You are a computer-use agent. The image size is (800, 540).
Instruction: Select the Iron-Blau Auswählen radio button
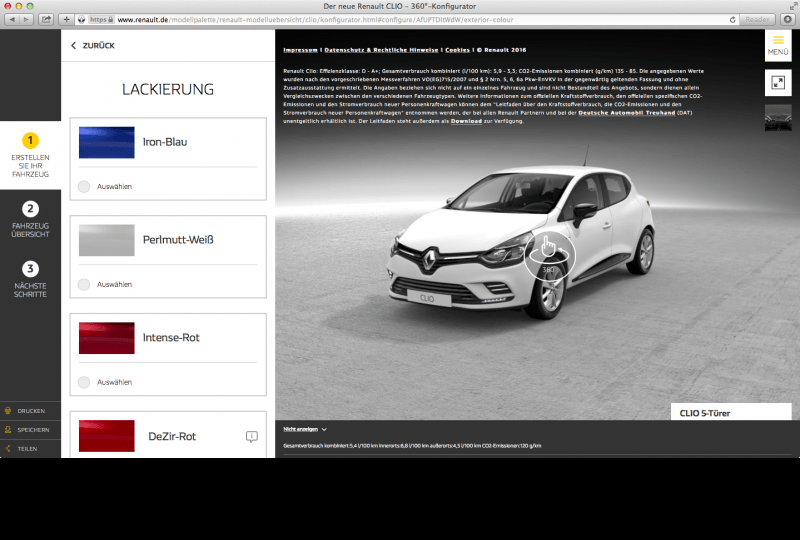point(84,186)
